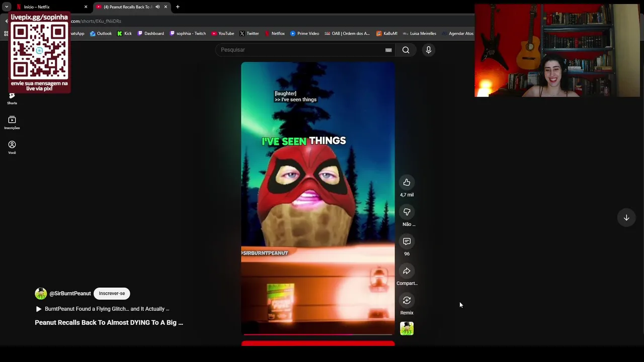Close the Início – Netflix tab
This screenshot has height=362, width=644.
[86, 7]
